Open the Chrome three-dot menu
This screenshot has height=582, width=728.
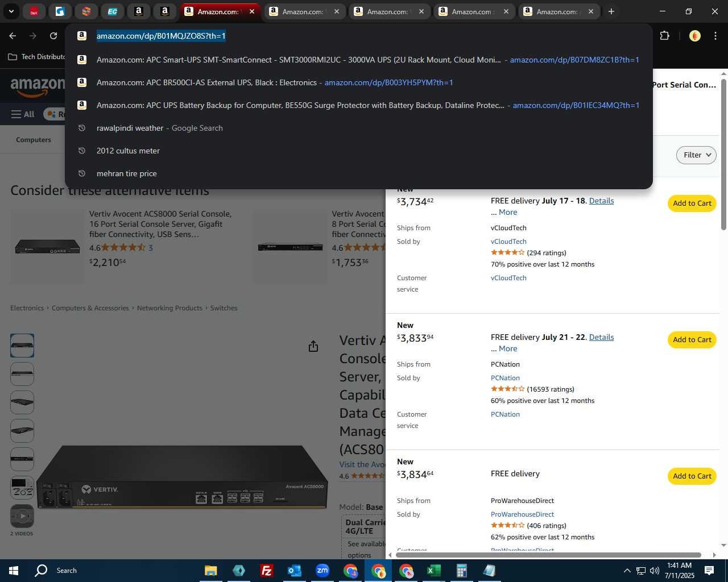pos(715,36)
